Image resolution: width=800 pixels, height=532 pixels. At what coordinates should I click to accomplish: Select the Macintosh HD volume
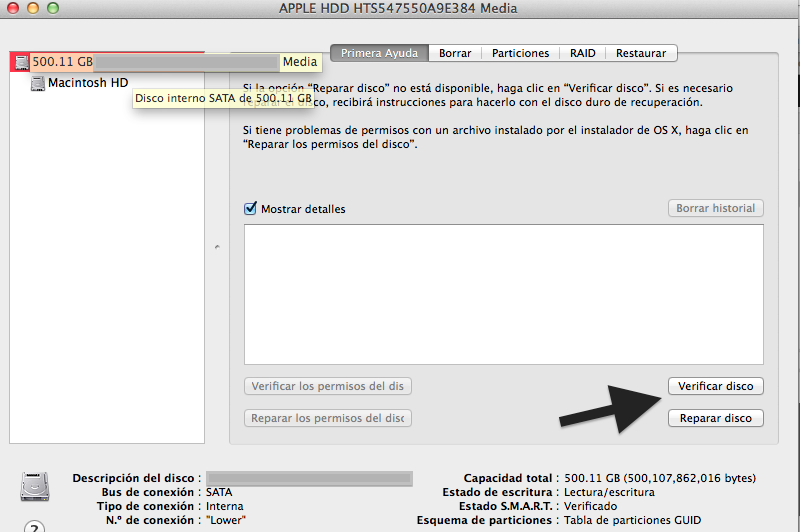[88, 83]
